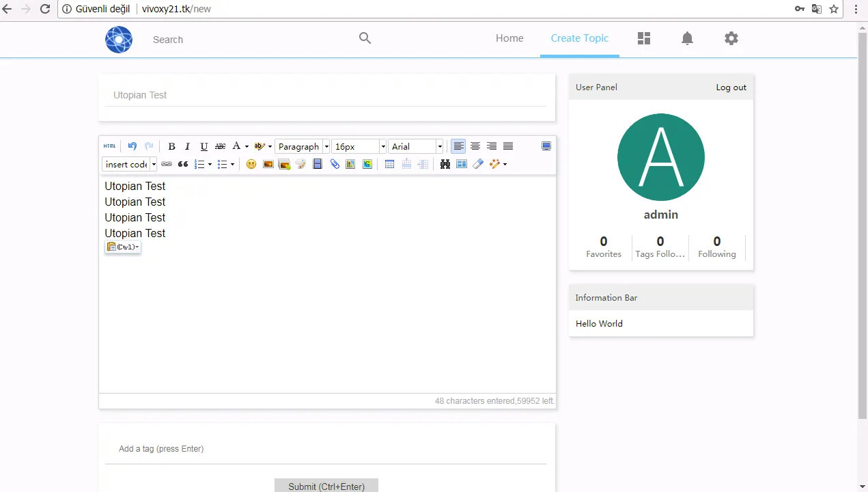868x492 pixels.
Task: Align text left
Action: pyautogui.click(x=458, y=146)
